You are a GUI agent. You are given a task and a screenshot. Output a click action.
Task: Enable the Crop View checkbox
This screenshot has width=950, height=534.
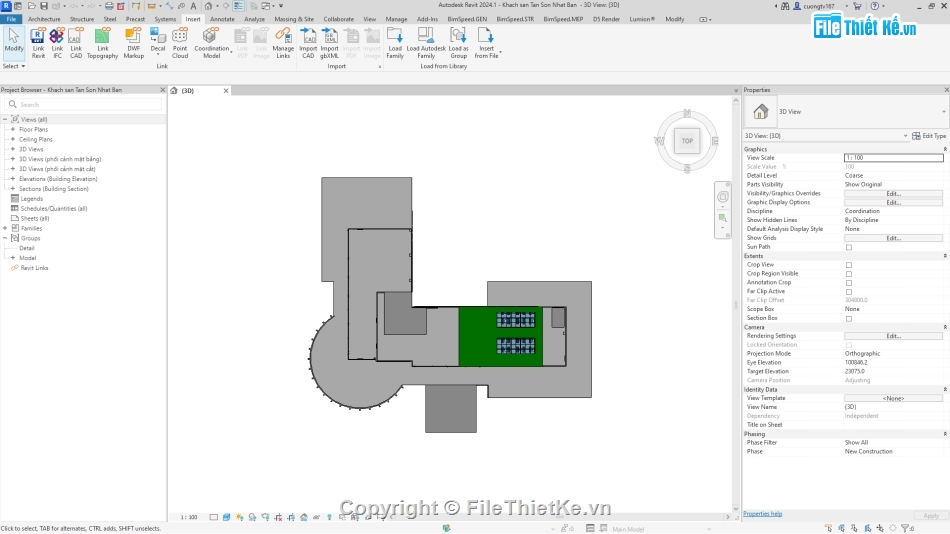pyautogui.click(x=849, y=265)
